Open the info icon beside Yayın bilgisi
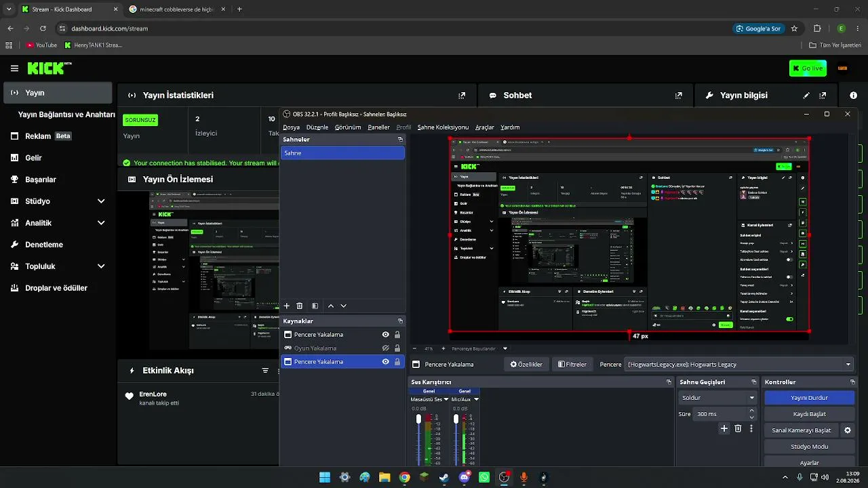 click(x=853, y=96)
